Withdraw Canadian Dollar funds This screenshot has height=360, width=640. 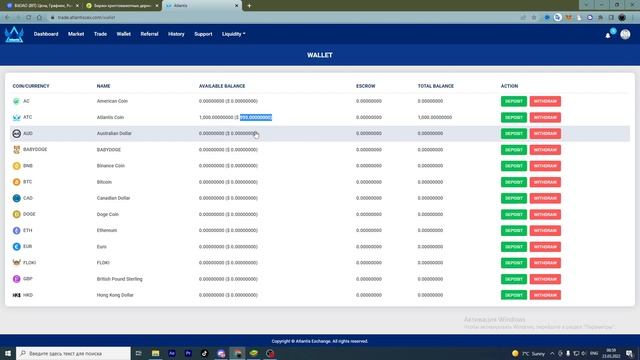click(x=545, y=198)
